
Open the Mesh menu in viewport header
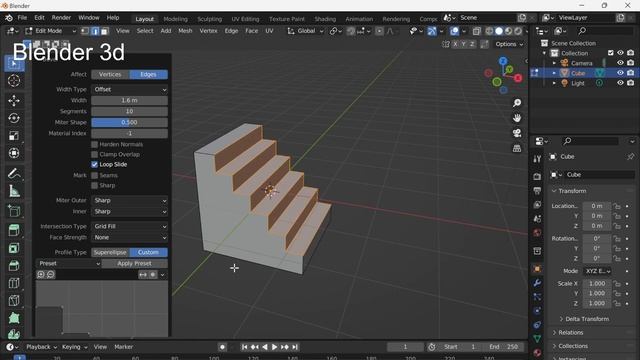[185, 31]
